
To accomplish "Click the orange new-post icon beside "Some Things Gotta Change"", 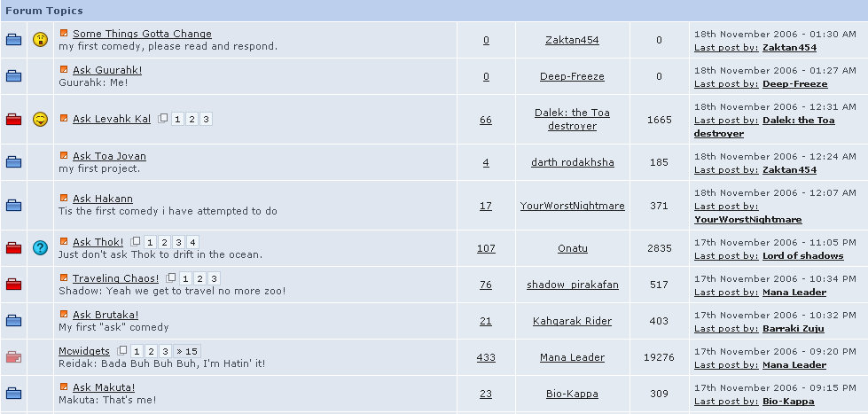I will (x=64, y=34).
